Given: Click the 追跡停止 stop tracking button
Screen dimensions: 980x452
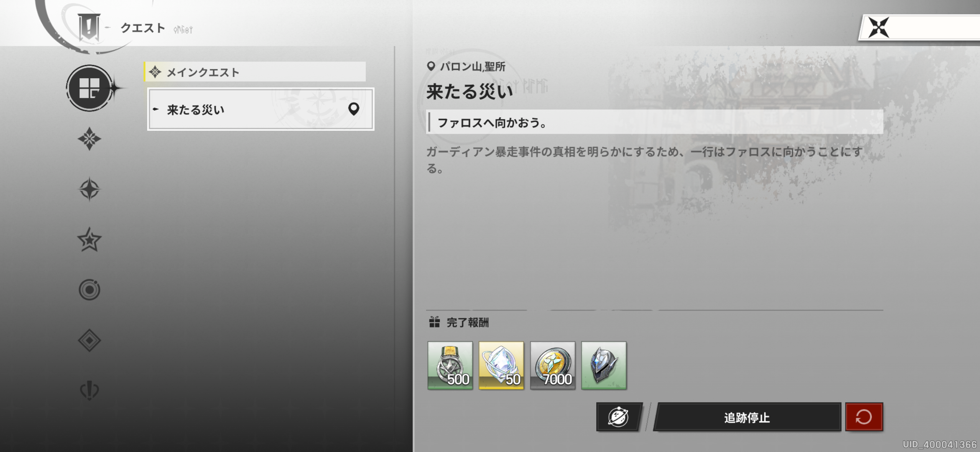Looking at the screenshot, I should pyautogui.click(x=747, y=417).
